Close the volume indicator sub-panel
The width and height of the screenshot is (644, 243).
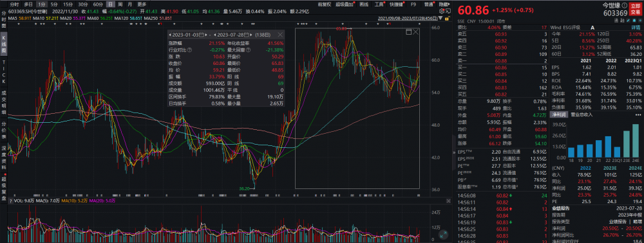pos(448,201)
